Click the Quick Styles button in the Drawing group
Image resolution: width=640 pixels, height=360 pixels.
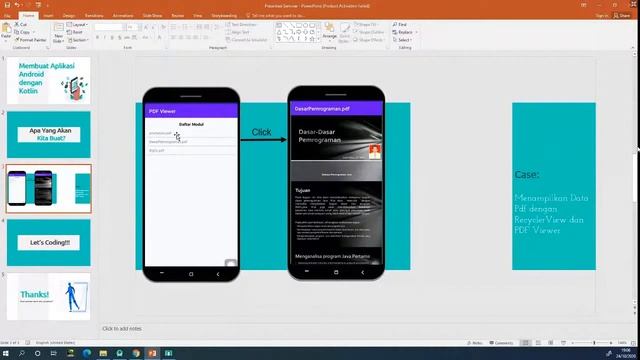coord(344,33)
